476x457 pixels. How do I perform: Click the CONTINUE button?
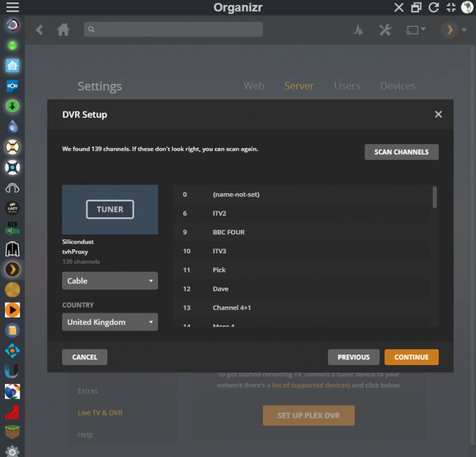pos(411,357)
